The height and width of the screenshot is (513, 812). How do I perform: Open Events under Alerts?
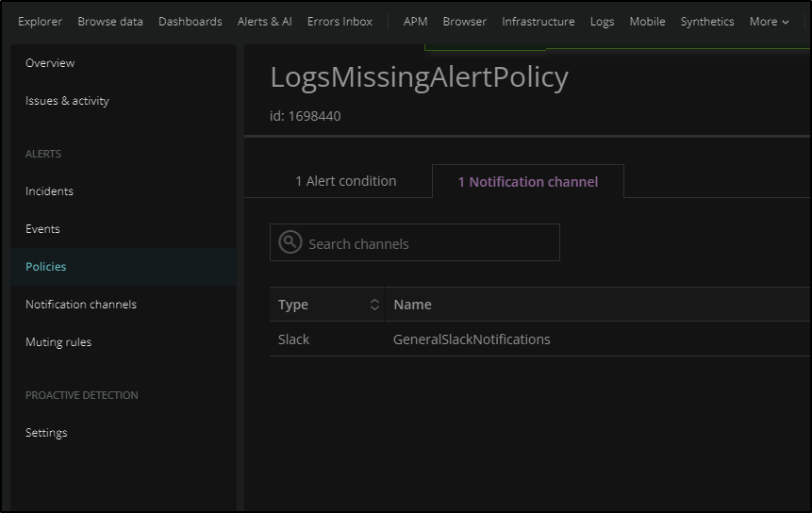click(42, 229)
